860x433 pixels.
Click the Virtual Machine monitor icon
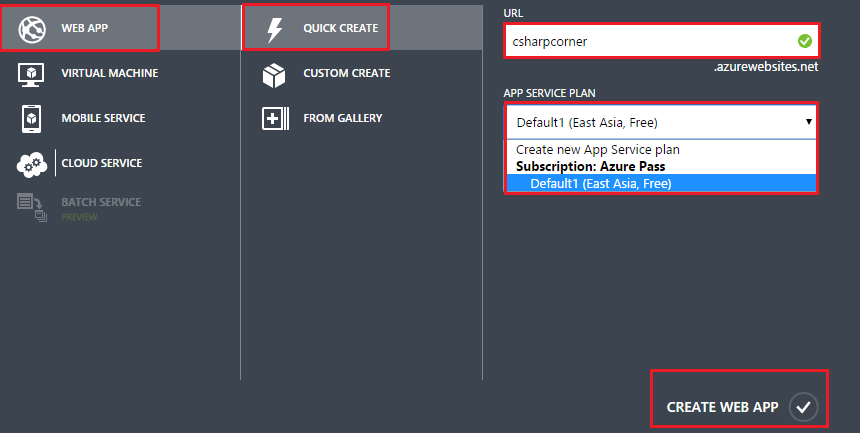30,74
